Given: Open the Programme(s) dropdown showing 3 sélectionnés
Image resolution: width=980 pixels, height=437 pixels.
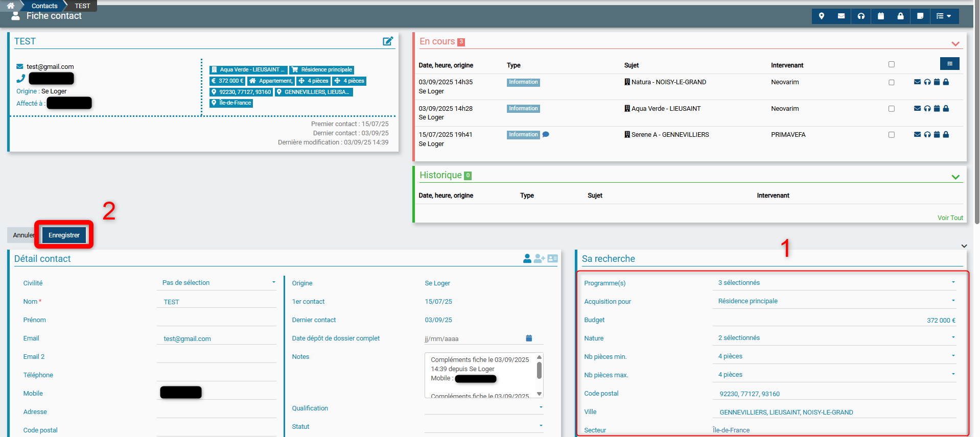Looking at the screenshot, I should coord(835,283).
